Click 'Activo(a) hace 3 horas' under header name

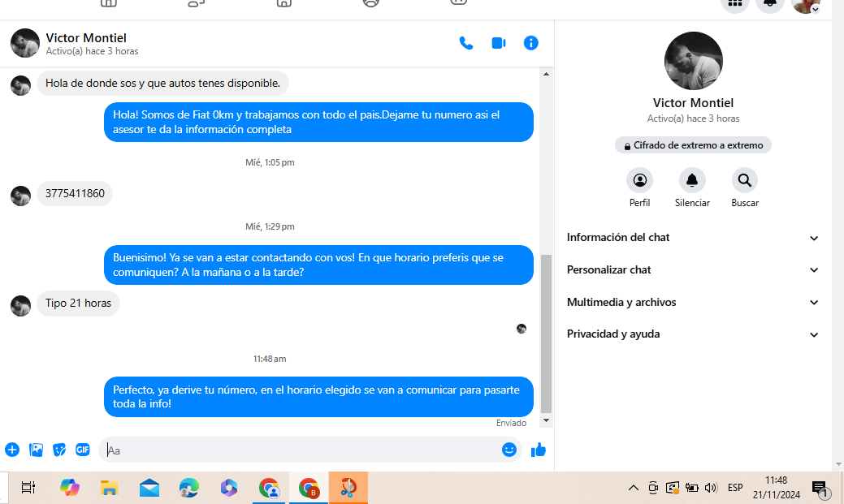click(92, 51)
